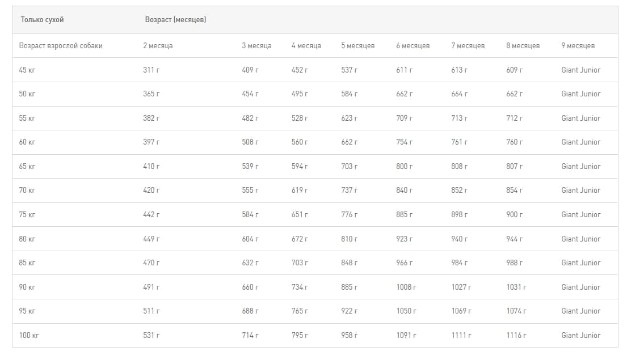Viewport: 627px width, 364px height.
Task: Click the "2 месяца" column heading
Action: click(158, 46)
